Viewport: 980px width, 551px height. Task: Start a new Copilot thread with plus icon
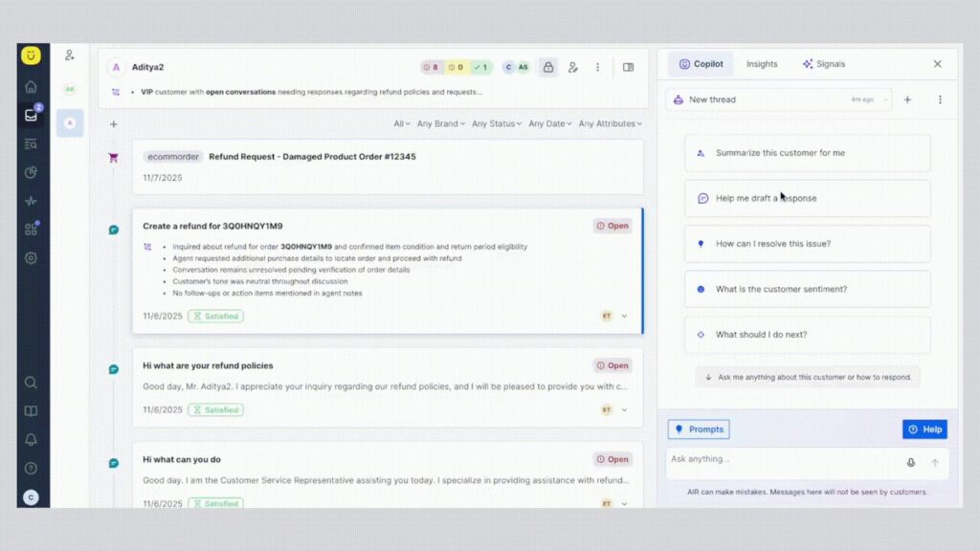(907, 99)
